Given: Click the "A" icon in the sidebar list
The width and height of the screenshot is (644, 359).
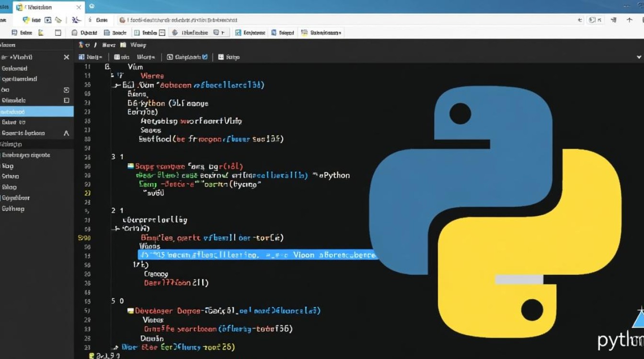Looking at the screenshot, I should 66,133.
